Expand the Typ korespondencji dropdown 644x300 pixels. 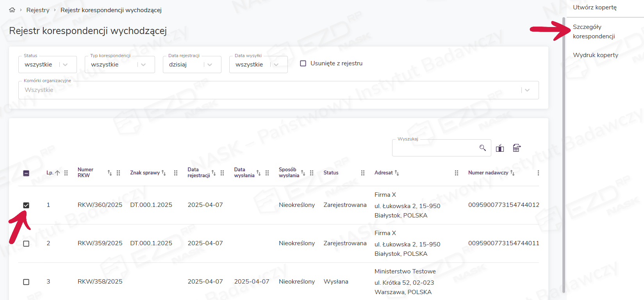(143, 65)
